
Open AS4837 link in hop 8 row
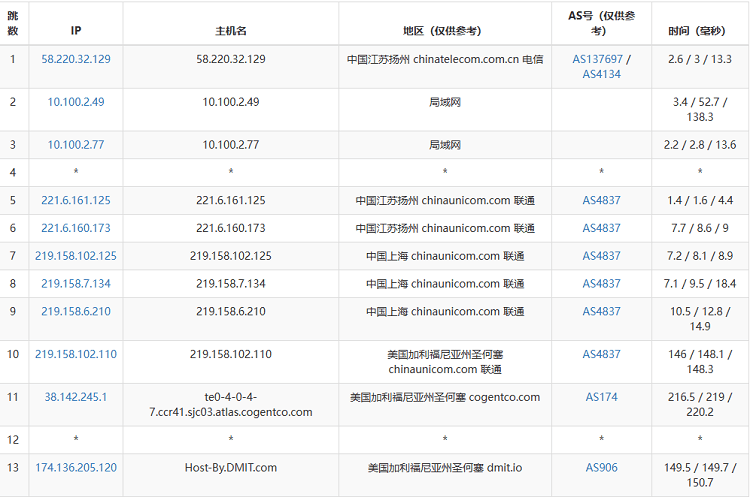601,284
